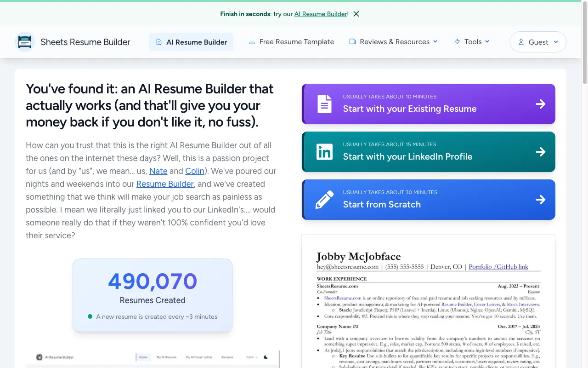The height and width of the screenshot is (368, 588).
Task: Click the app screenshot thumbnail below the counter
Action: click(x=153, y=359)
